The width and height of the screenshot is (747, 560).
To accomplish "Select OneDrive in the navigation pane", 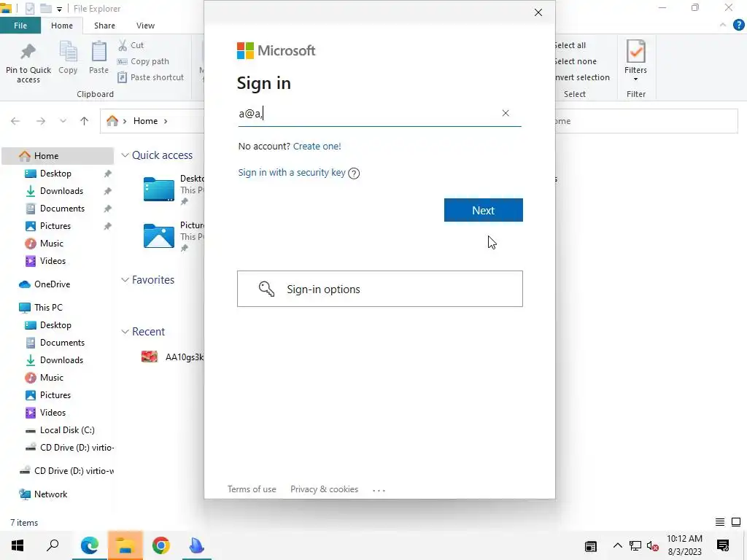I will coord(52,284).
